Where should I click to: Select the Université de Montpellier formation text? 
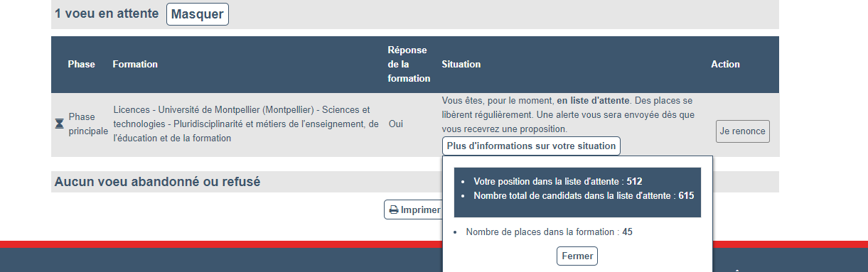pos(246,124)
